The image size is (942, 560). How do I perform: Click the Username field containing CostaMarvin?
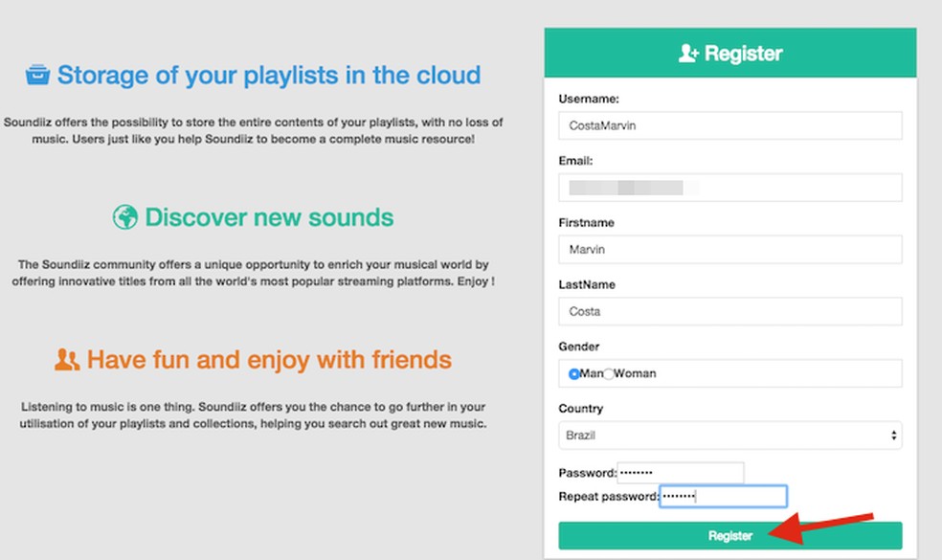coord(729,125)
